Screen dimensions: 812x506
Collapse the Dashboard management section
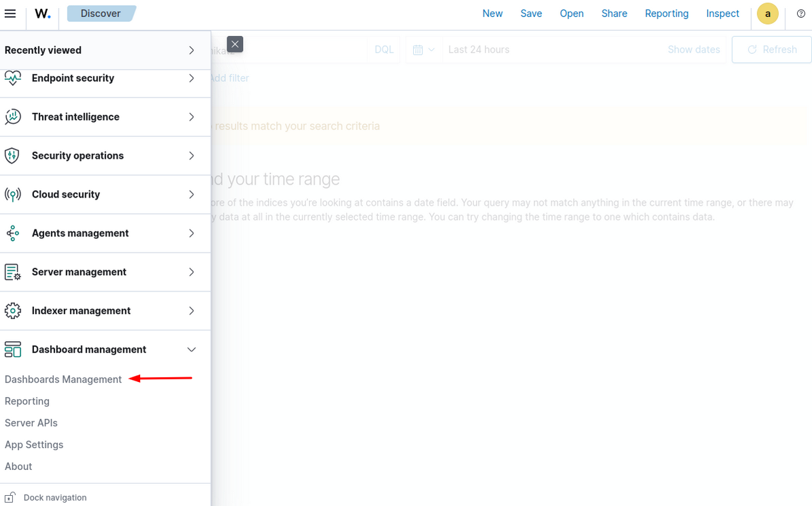(191, 350)
